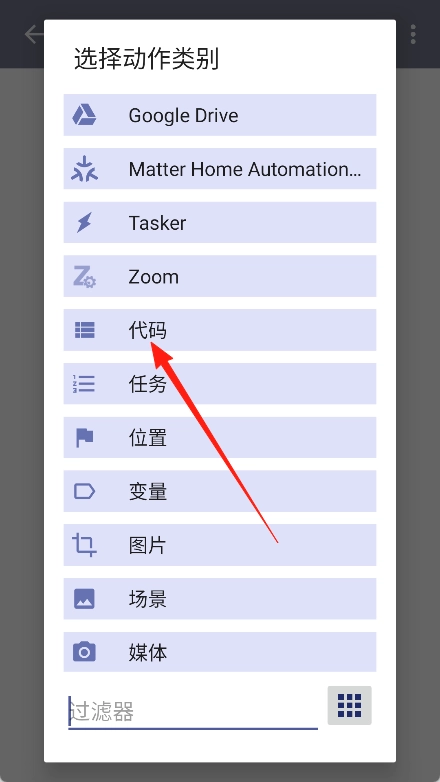Open the three-dot overflow menu
Screen dimensions: 440x782
[x=413, y=34]
